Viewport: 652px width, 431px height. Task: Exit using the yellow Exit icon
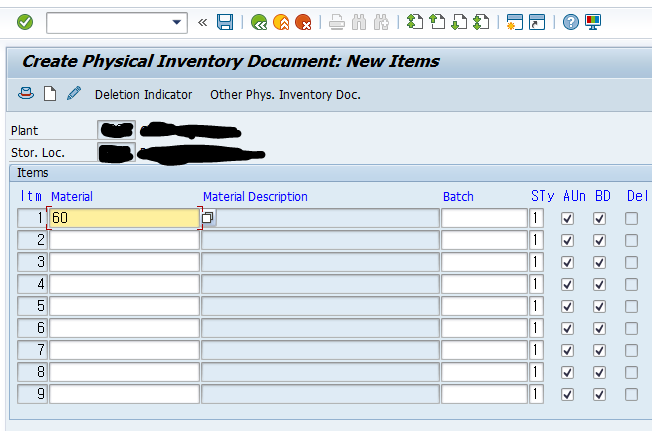(281, 22)
